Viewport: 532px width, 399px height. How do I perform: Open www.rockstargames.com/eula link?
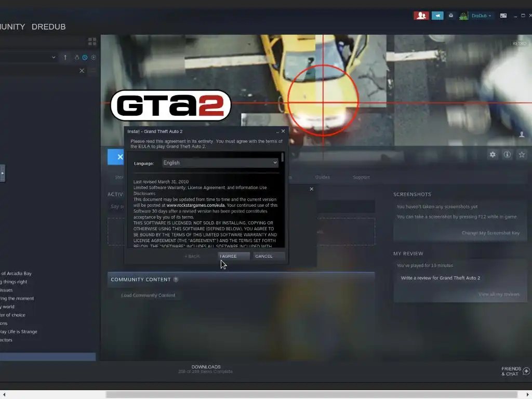(195, 205)
